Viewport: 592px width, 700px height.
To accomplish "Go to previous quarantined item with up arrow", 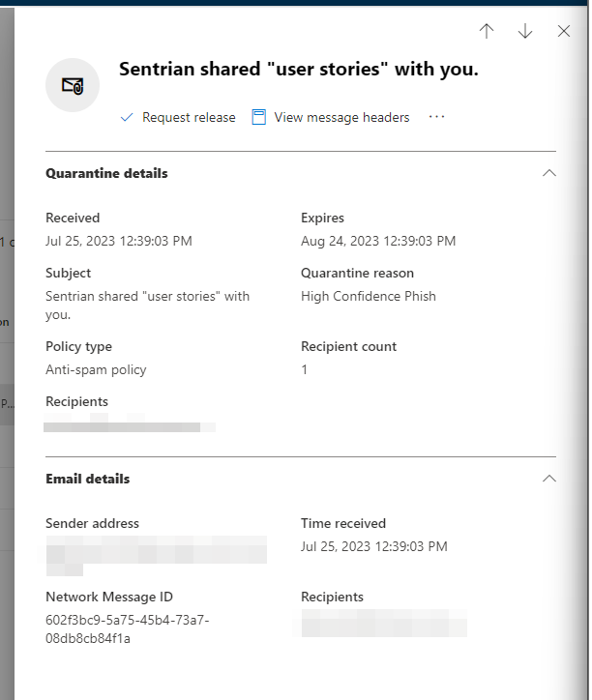I will click(x=487, y=31).
